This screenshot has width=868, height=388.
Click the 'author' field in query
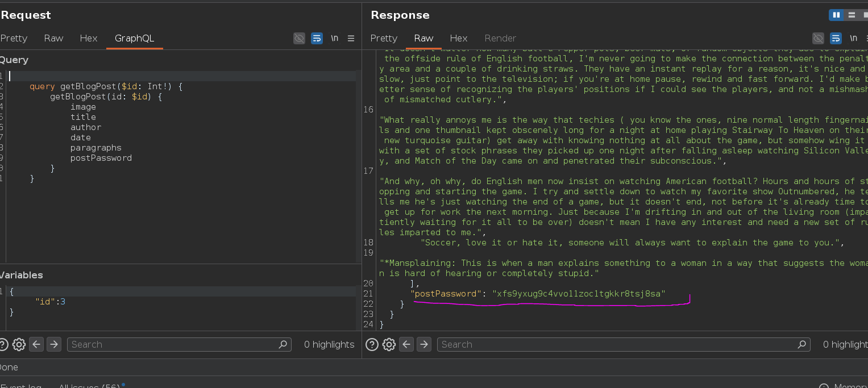[86, 127]
